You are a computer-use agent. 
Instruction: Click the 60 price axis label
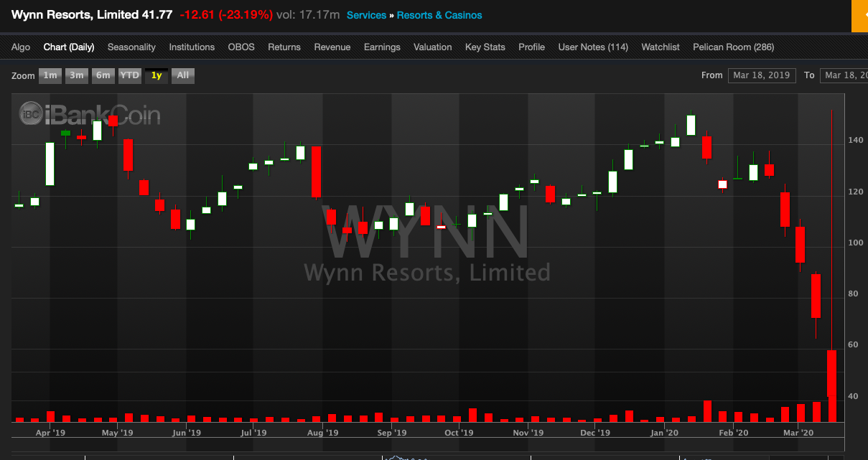click(x=853, y=345)
